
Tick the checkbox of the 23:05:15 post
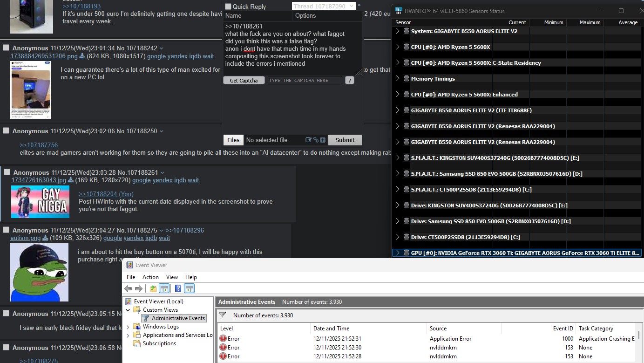pyautogui.click(x=6, y=314)
